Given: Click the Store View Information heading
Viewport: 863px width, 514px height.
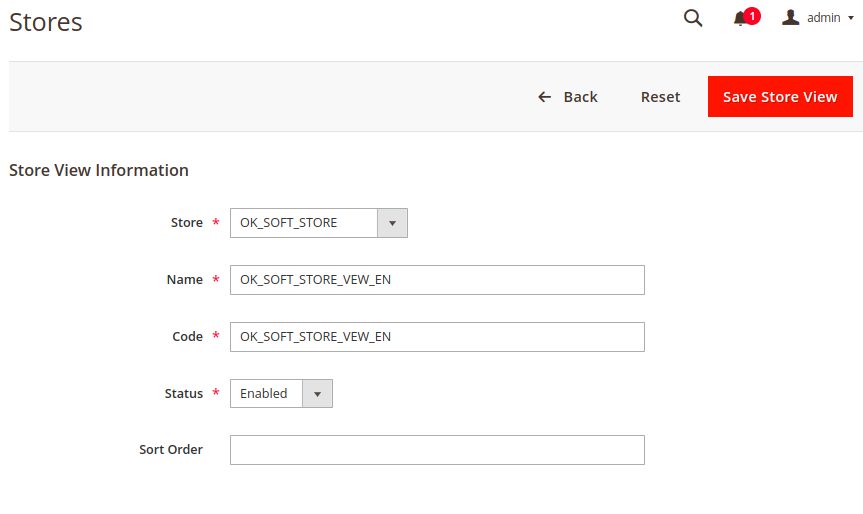Looking at the screenshot, I should 99,170.
